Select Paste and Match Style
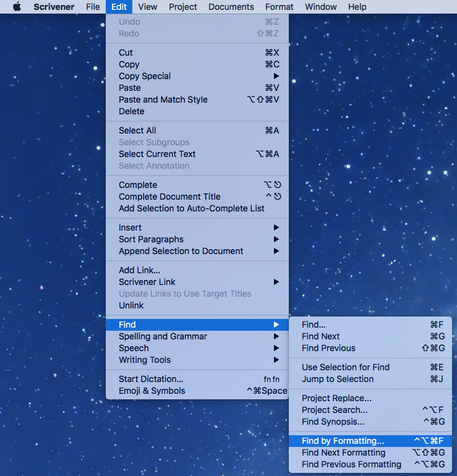The image size is (457, 476). point(197,100)
